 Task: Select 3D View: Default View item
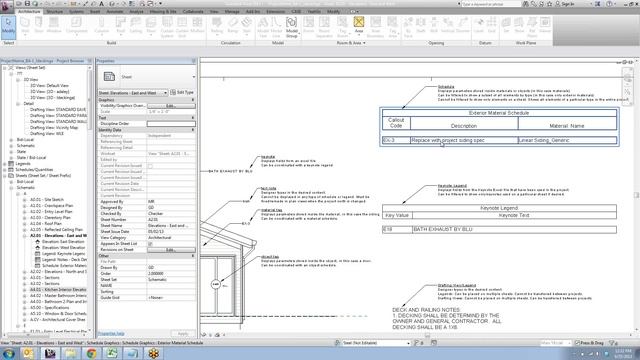49,86
